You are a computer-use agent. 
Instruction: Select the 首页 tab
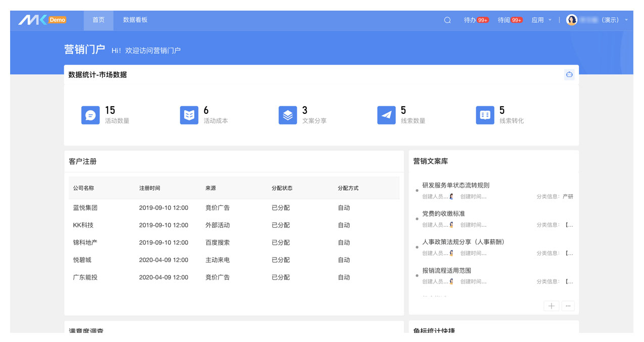tap(99, 20)
